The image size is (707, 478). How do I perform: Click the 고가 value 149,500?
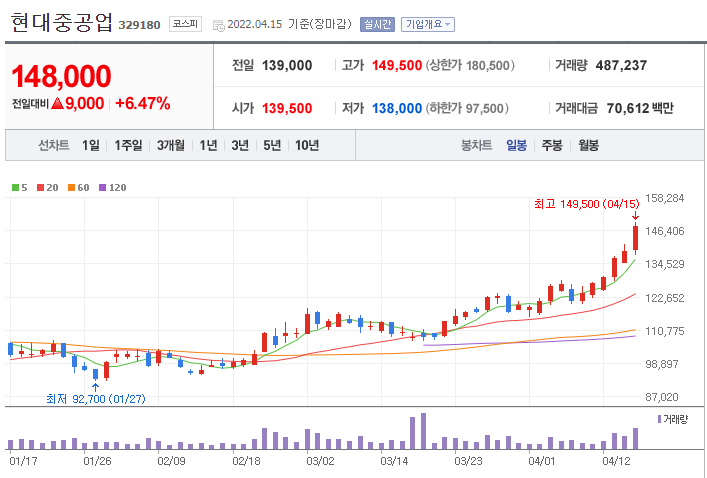click(397, 65)
